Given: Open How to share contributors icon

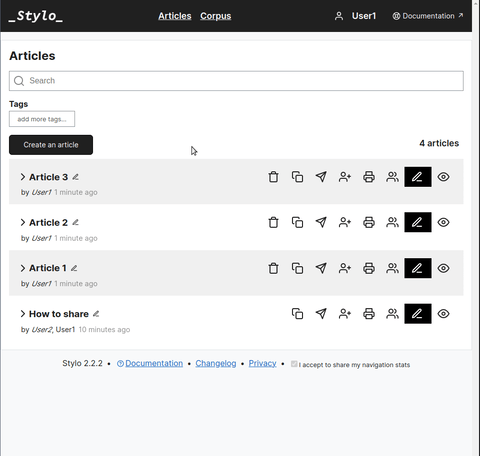Looking at the screenshot, I should 392,314.
